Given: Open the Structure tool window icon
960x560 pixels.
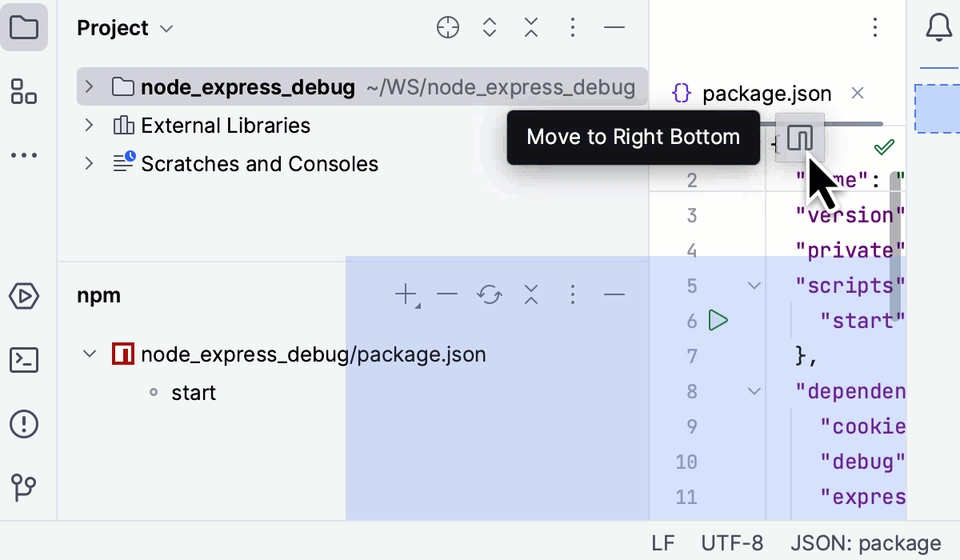Looking at the screenshot, I should point(24,91).
